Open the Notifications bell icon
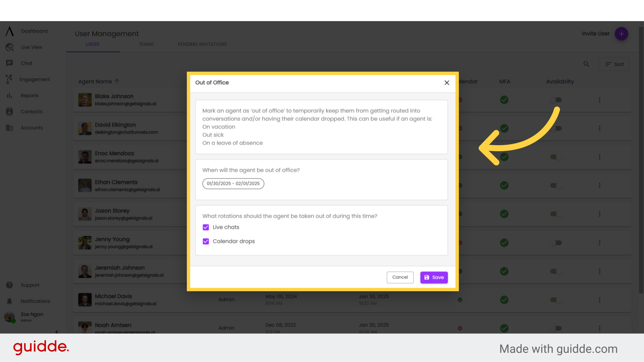 coord(9,301)
